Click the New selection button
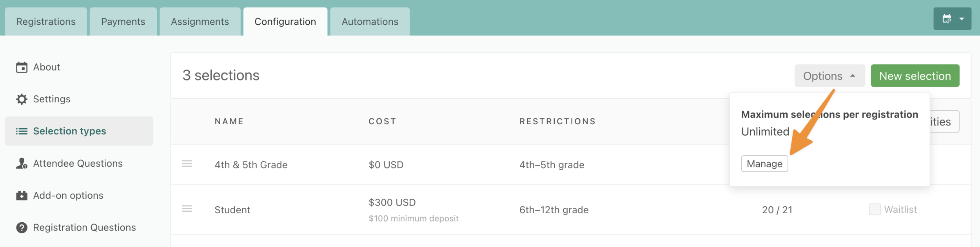The height and width of the screenshot is (247, 980). click(x=915, y=76)
